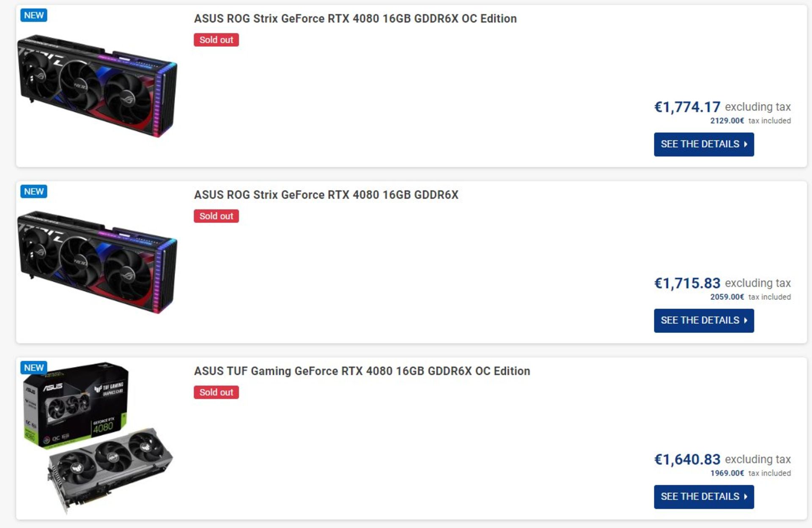The height and width of the screenshot is (528, 812).
Task: Click the Sold out label on the top product
Action: pyautogui.click(x=216, y=39)
